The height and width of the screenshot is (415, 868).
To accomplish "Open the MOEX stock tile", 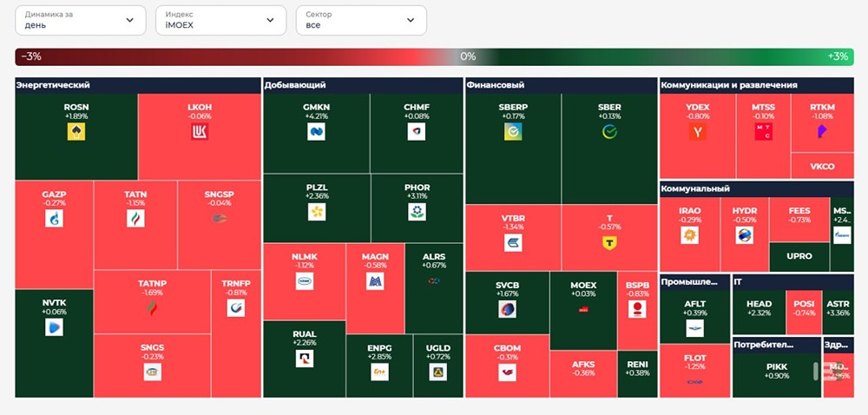I will pyautogui.click(x=583, y=311).
